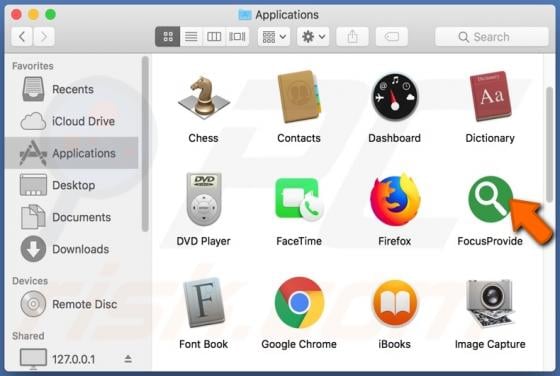Screen dimensions: 560x376
Task: Open Downloads in the sidebar
Action: 71,249
